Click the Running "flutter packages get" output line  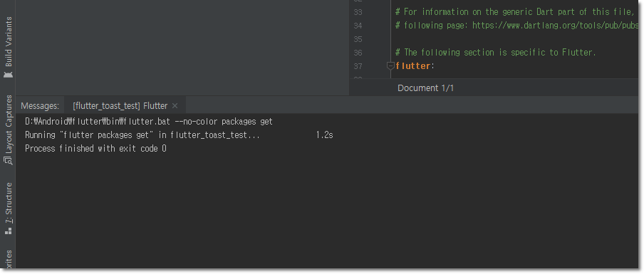[142, 135]
